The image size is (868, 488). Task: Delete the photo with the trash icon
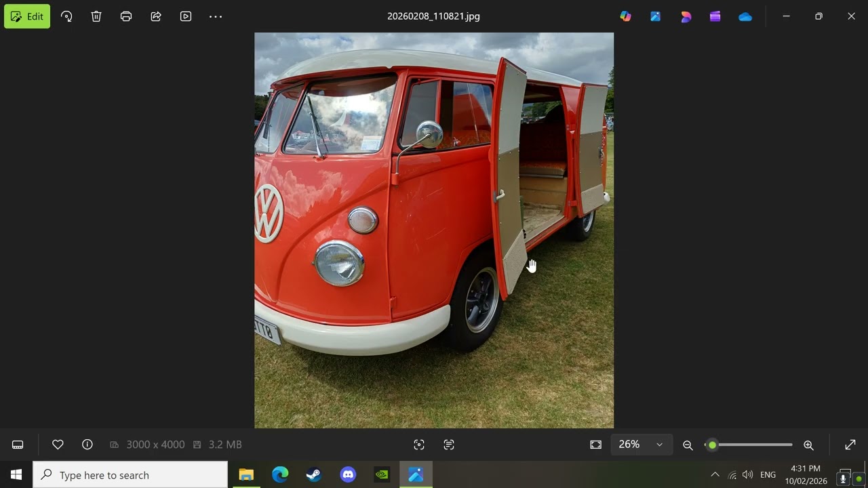[96, 16]
